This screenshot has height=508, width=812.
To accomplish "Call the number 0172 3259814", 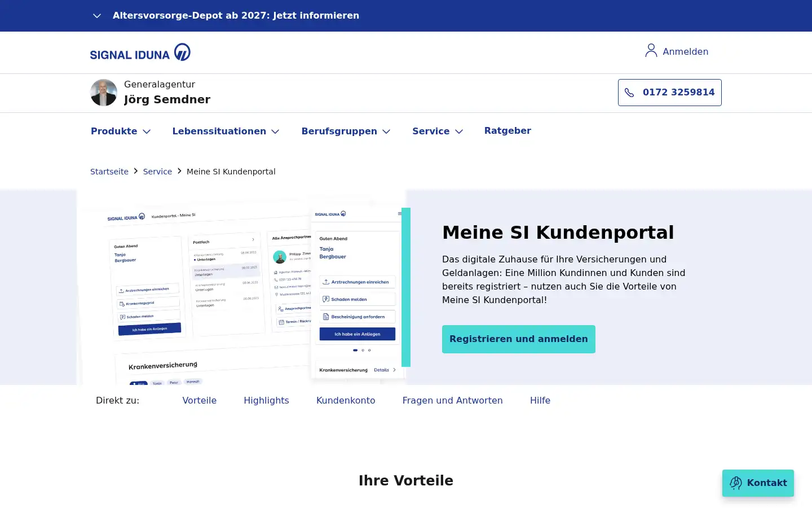I will (x=670, y=93).
